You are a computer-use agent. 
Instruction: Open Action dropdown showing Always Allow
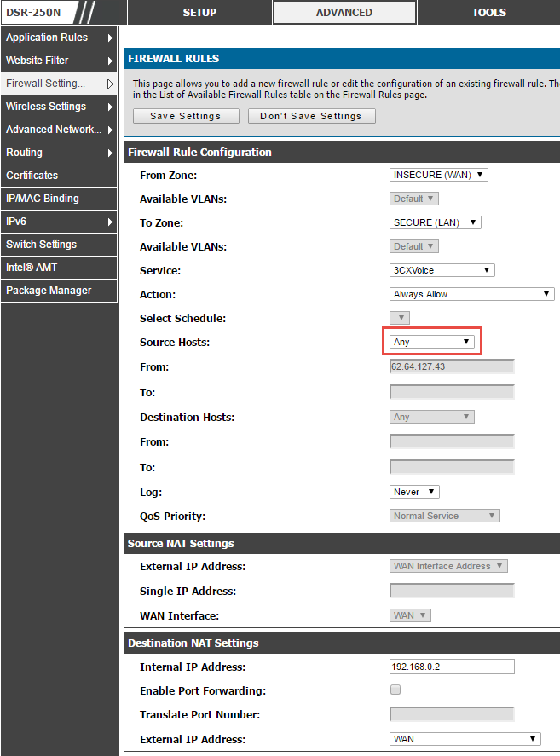[x=471, y=294]
